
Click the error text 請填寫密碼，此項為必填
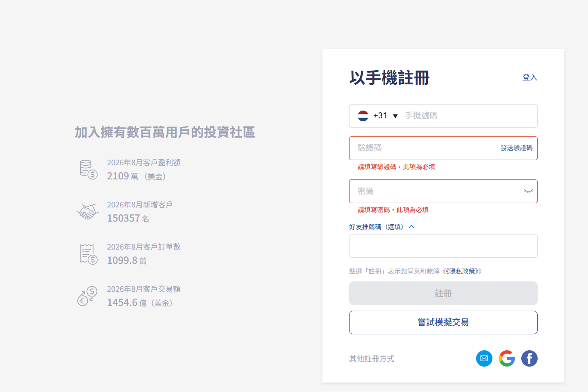tap(393, 210)
